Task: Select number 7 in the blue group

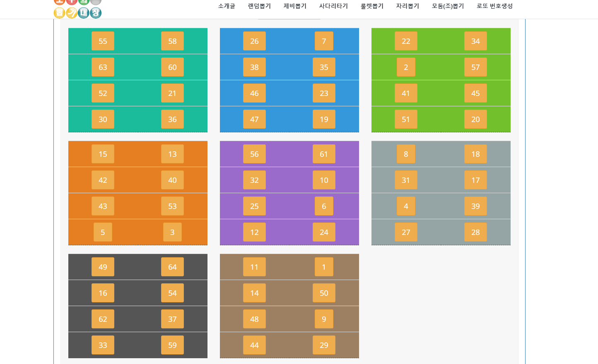Action: (324, 41)
